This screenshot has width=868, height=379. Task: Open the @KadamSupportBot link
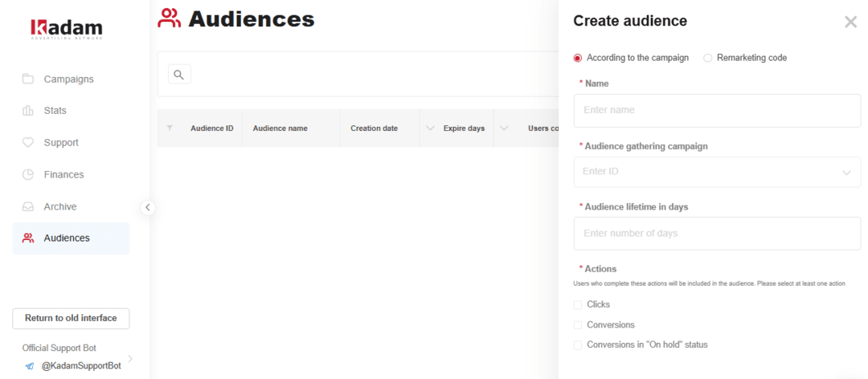(x=80, y=365)
